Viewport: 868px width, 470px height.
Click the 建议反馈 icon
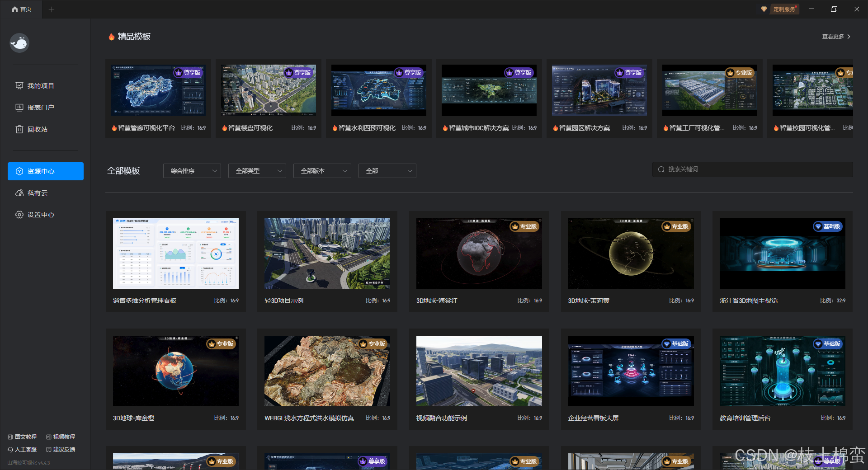[49, 450]
